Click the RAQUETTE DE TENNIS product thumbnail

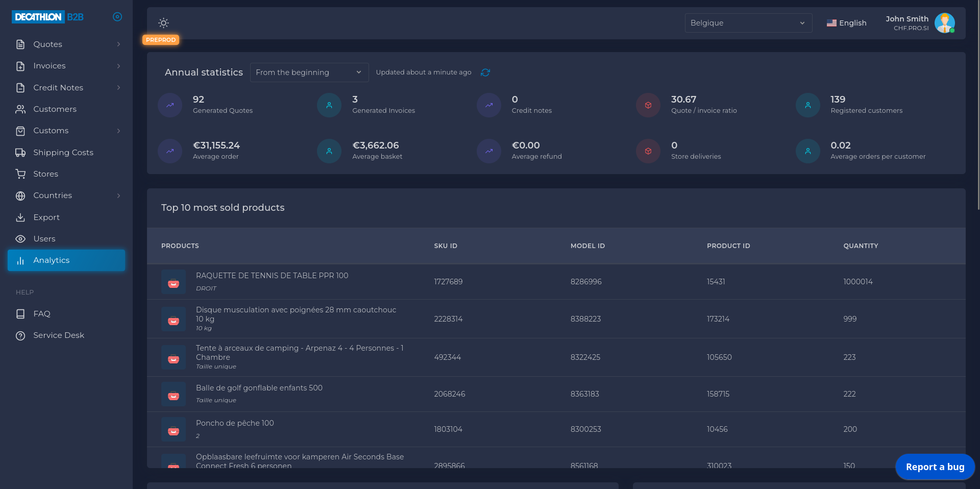tap(174, 282)
